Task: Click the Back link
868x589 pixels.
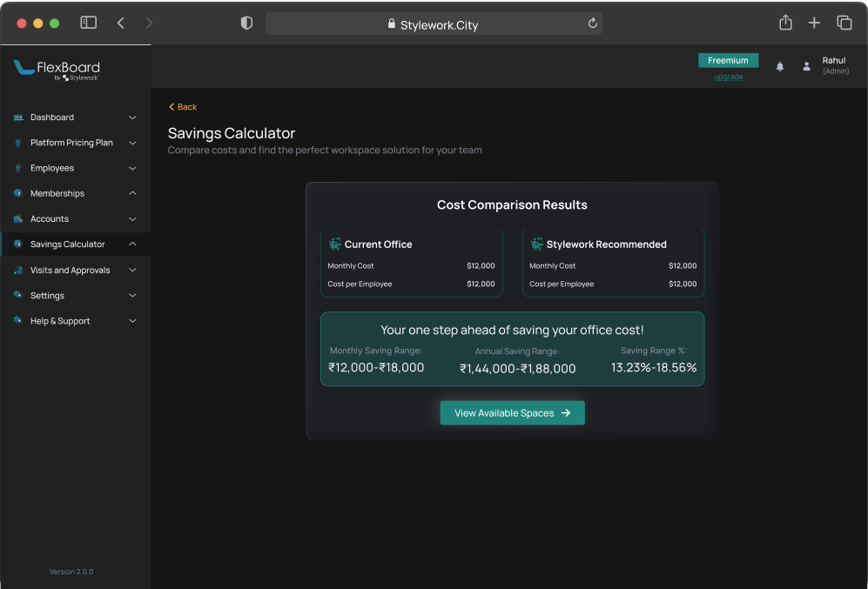Action: click(x=183, y=107)
